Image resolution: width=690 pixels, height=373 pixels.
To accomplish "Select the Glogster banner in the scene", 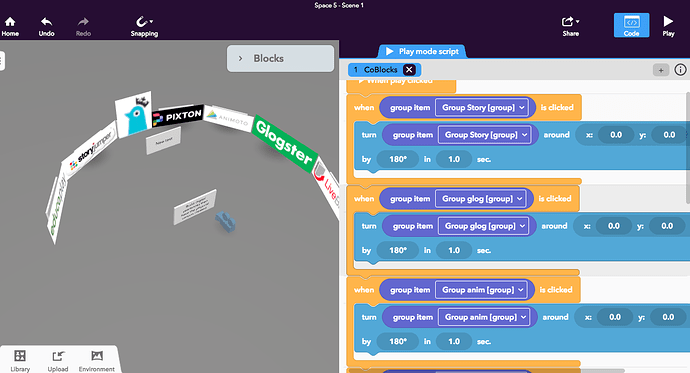I will (x=284, y=143).
